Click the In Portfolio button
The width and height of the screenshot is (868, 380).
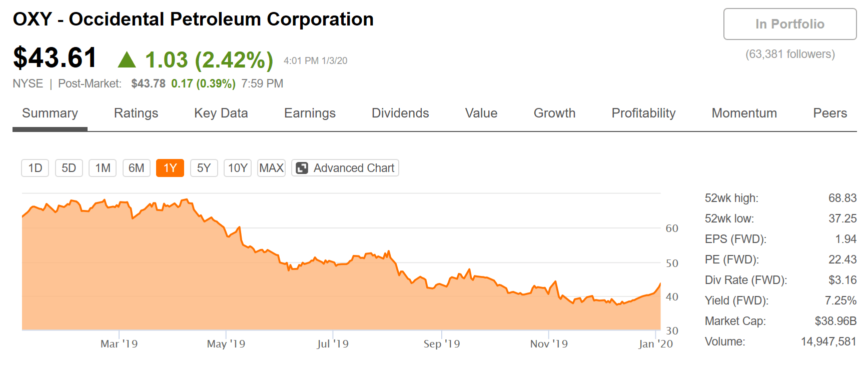[x=790, y=24]
